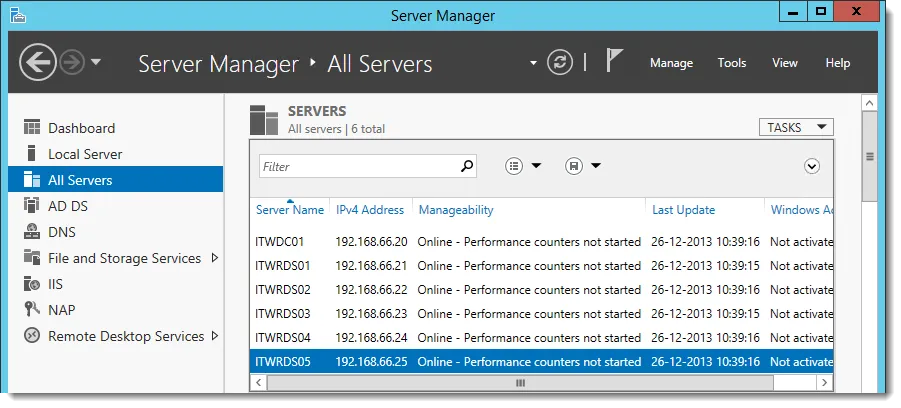Click the AD DS role icon
This screenshot has height=408, width=901.
[x=32, y=205]
